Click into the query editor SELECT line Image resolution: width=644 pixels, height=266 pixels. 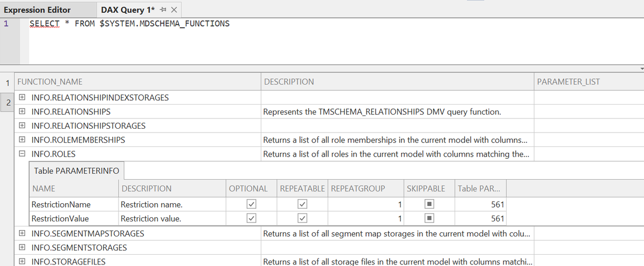click(x=129, y=24)
